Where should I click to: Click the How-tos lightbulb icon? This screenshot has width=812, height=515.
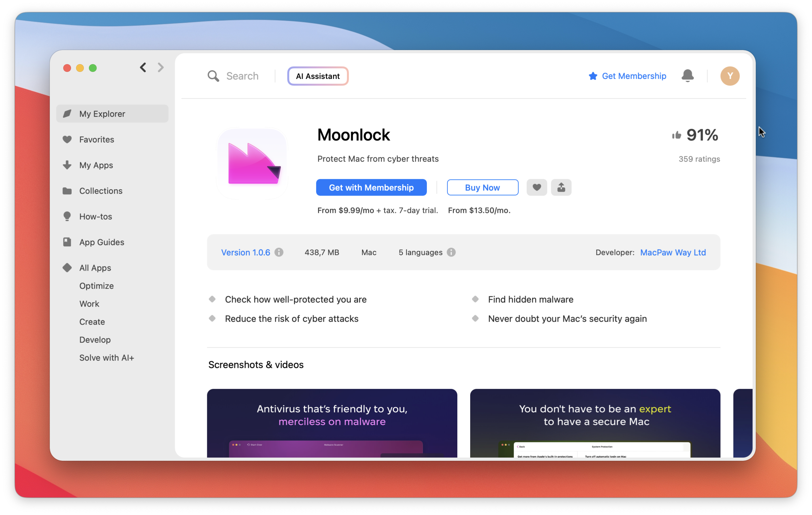pyautogui.click(x=67, y=216)
